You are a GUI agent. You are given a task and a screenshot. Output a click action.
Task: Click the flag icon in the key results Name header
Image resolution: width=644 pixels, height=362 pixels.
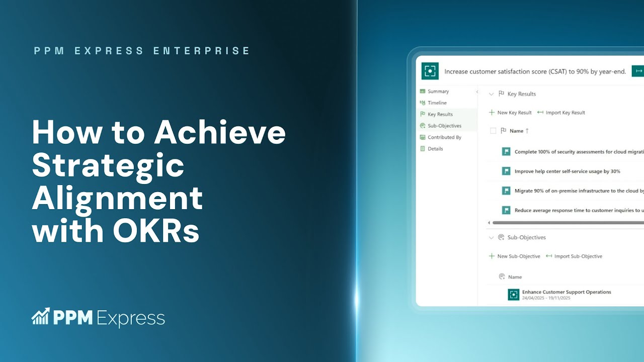(x=504, y=131)
